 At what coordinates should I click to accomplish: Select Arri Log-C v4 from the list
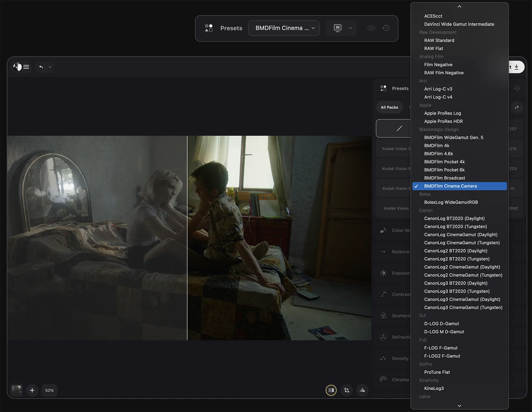[438, 97]
